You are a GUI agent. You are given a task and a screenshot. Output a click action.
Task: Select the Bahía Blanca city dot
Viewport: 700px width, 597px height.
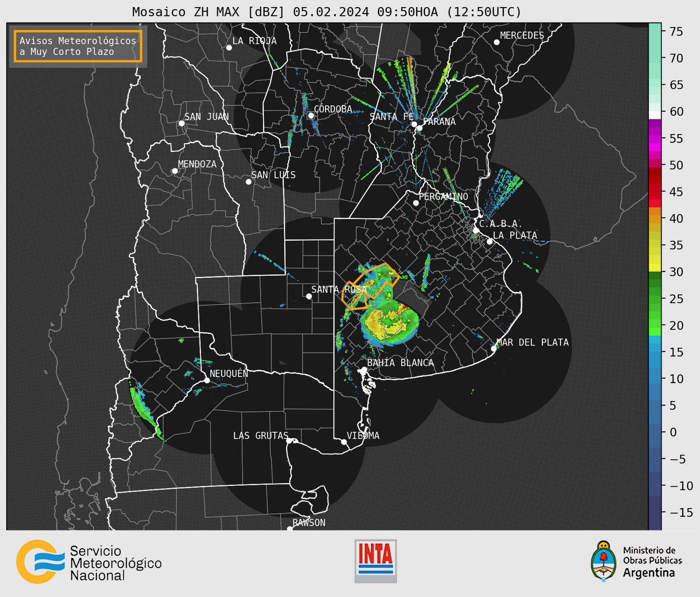pos(364,369)
